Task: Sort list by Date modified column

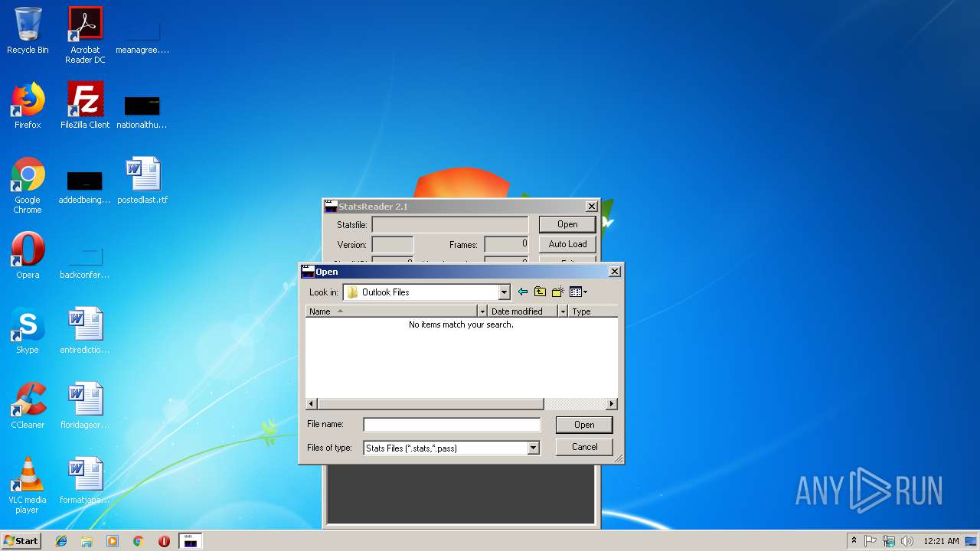Action: coord(523,311)
